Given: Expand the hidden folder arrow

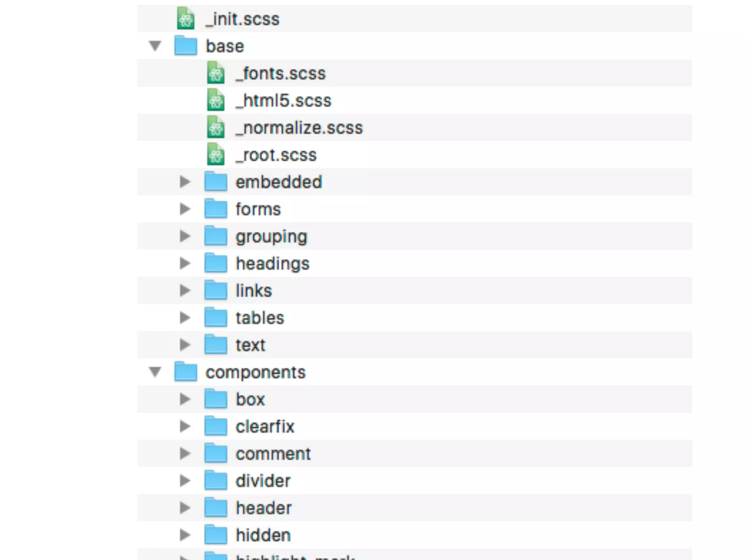Looking at the screenshot, I should (x=185, y=535).
